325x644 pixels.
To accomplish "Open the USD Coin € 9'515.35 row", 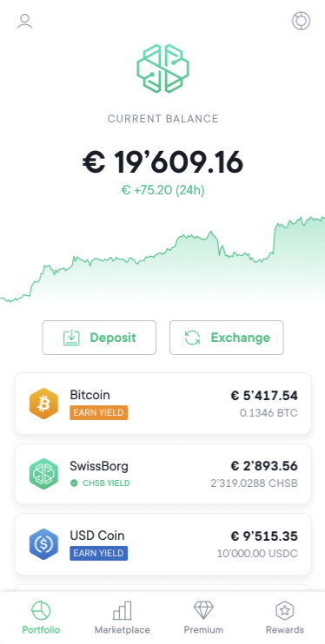I will pos(162,544).
